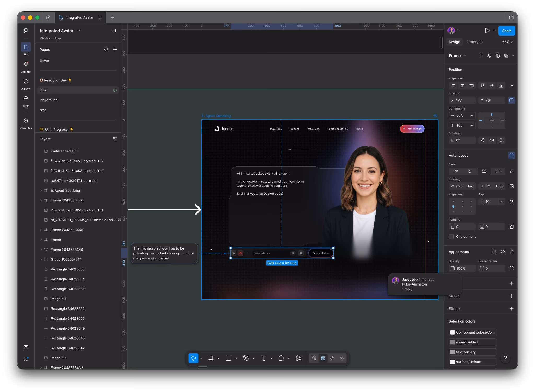Open the Variables panel
The width and height of the screenshot is (535, 392).
pos(26,124)
